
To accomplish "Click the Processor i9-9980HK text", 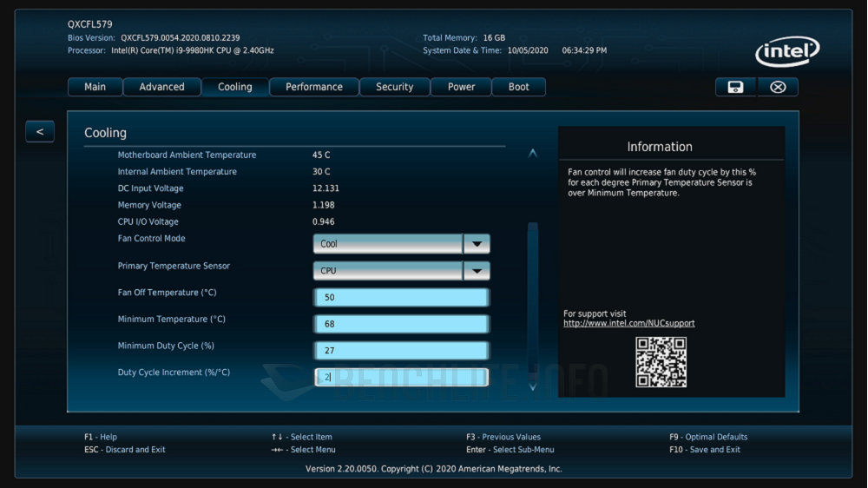I will tap(193, 50).
